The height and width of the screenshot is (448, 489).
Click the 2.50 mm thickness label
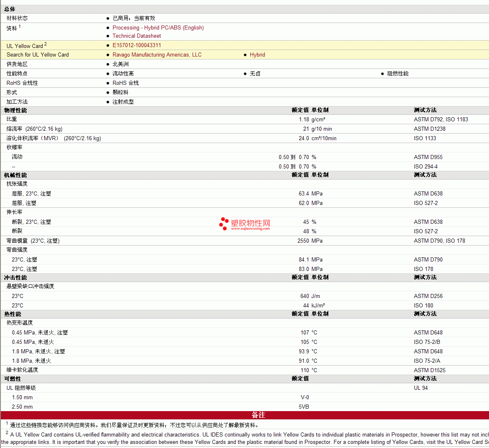(x=22, y=407)
